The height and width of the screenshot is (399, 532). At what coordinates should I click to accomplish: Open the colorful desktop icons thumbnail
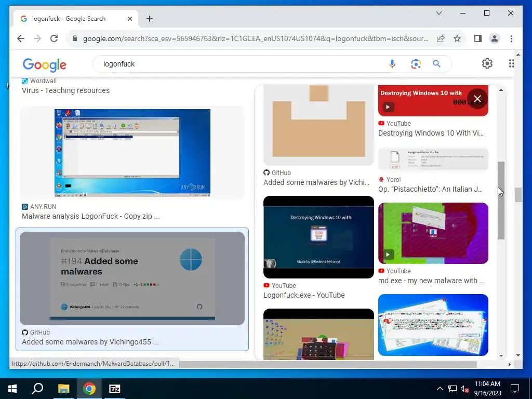tap(318, 334)
